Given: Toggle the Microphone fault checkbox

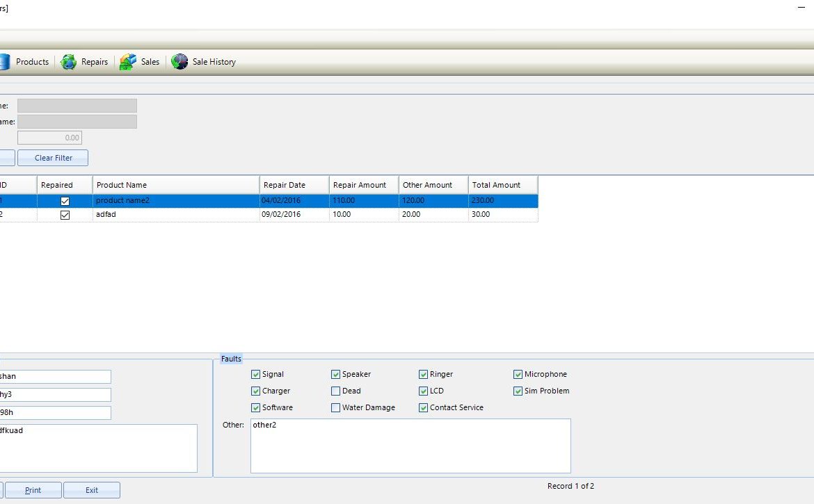Looking at the screenshot, I should click(x=518, y=375).
